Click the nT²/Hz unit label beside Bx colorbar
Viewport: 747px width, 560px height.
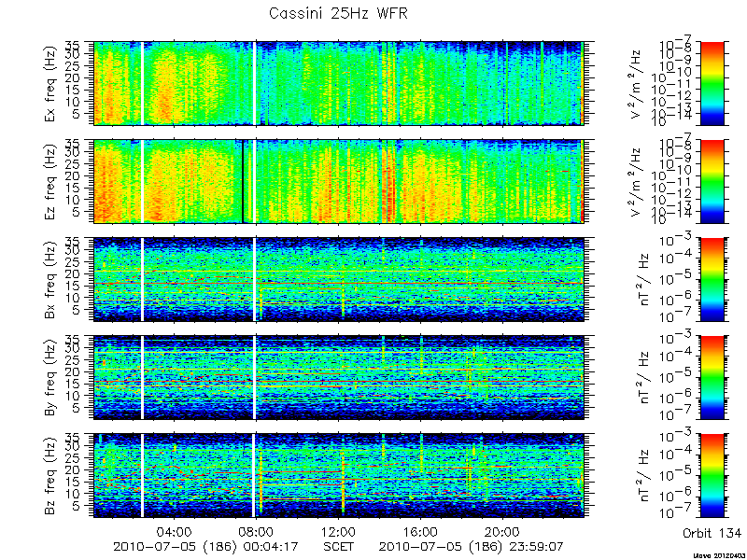[x=641, y=279]
